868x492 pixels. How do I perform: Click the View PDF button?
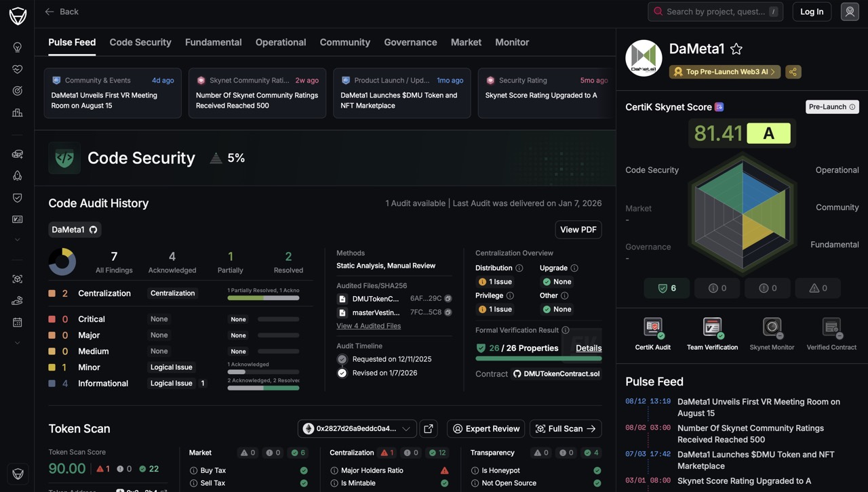[578, 230]
